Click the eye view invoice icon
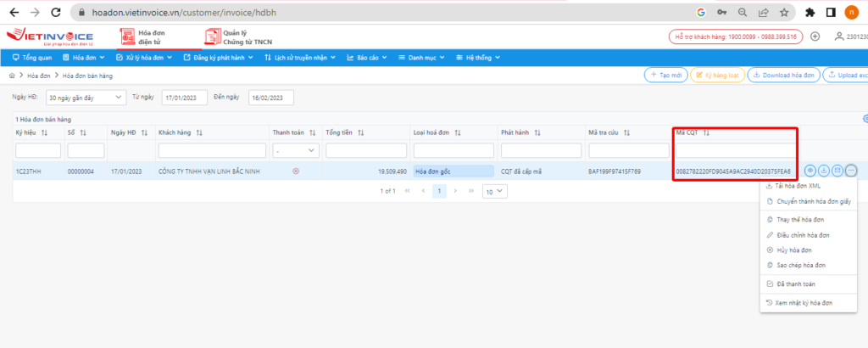The height and width of the screenshot is (348, 868). pos(811,171)
